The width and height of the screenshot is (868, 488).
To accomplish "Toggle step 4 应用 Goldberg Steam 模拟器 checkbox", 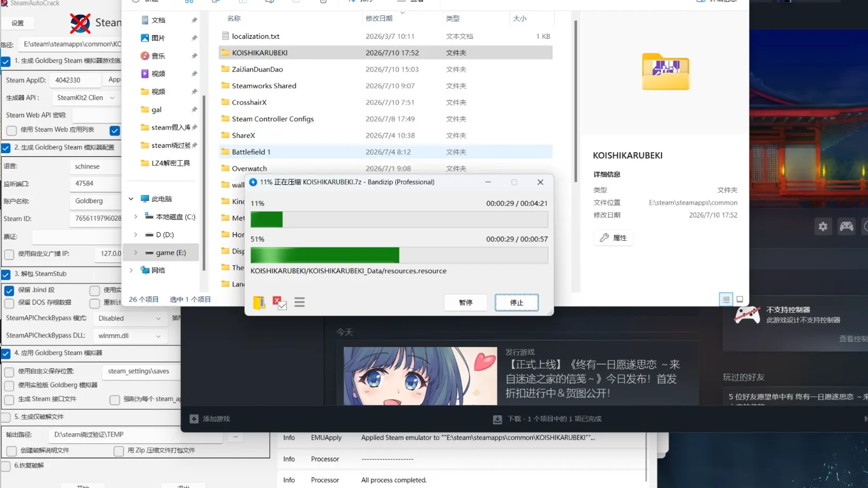I will click(x=6, y=354).
